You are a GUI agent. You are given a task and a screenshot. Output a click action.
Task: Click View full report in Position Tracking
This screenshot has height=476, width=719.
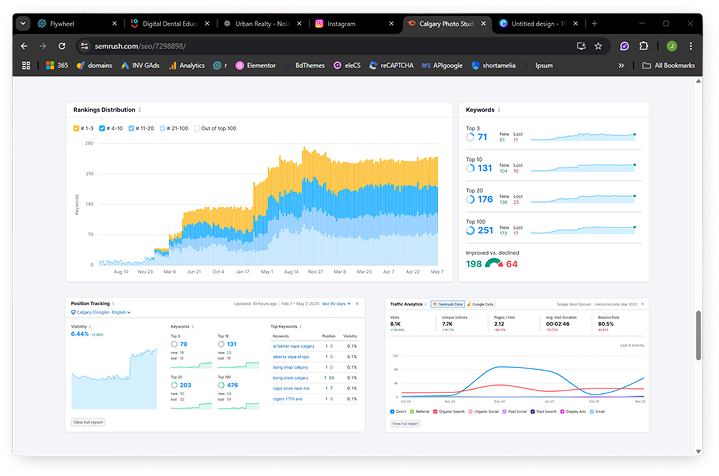pyautogui.click(x=88, y=422)
